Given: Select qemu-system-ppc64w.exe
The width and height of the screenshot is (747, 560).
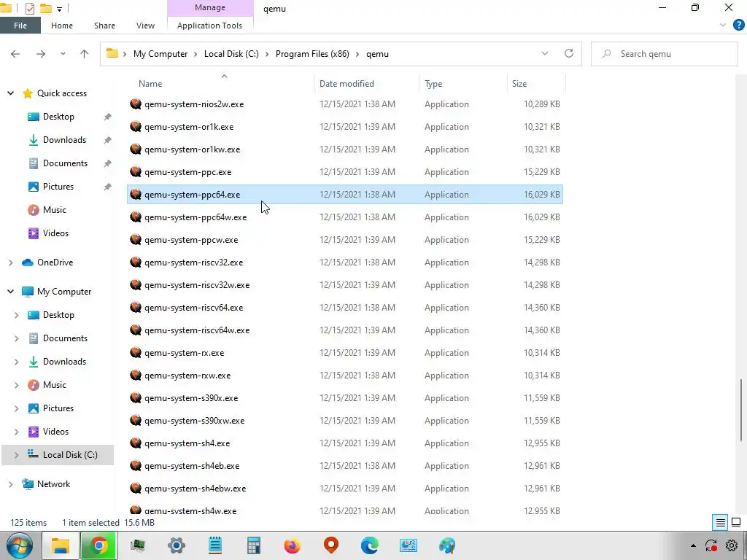Looking at the screenshot, I should (345, 217).
